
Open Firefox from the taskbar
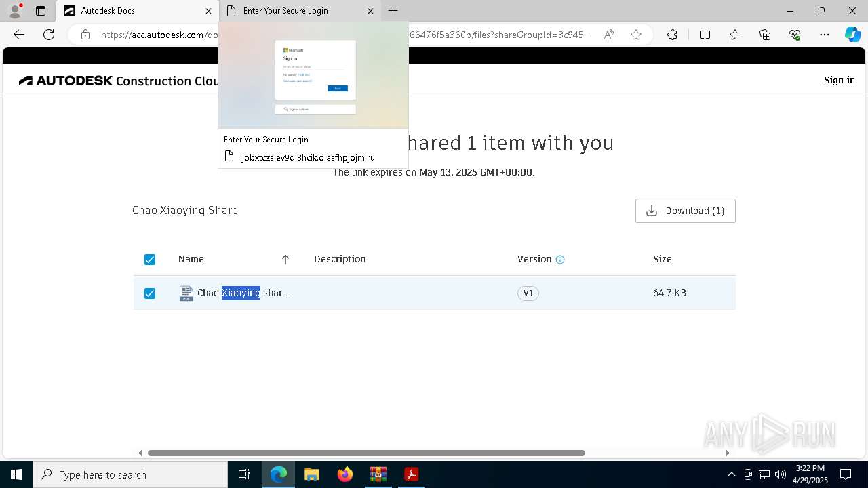pyautogui.click(x=345, y=474)
